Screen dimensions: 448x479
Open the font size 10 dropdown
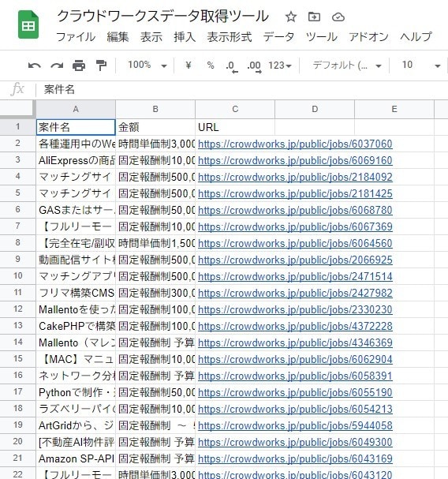pyautogui.click(x=421, y=65)
